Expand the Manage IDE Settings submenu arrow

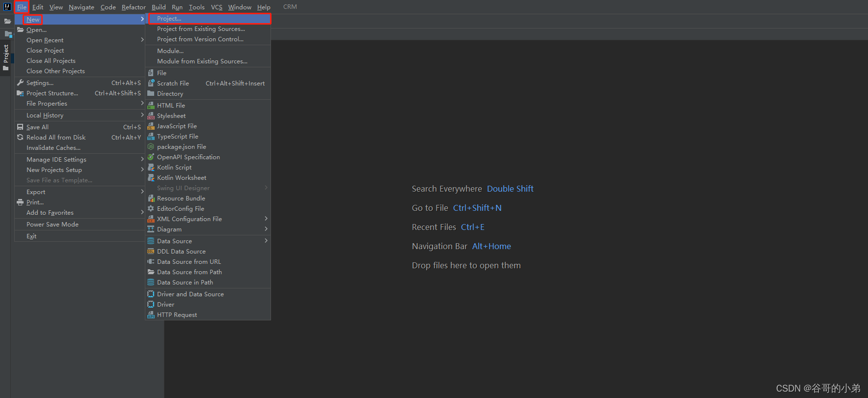pos(142,159)
